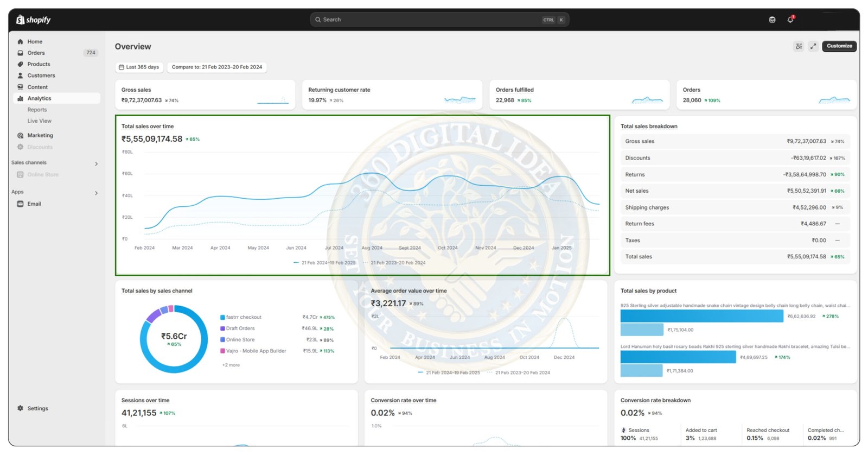868x455 pixels.
Task: Click the Shopify logo in header
Action: pyautogui.click(x=33, y=20)
